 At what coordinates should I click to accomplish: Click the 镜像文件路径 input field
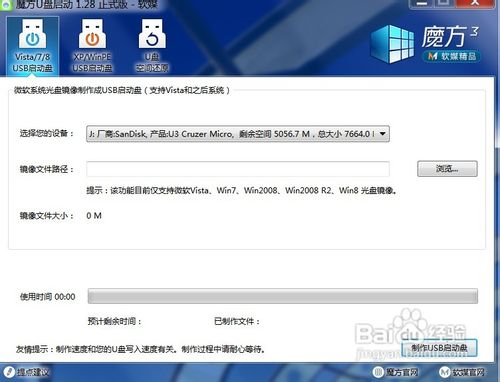coord(238,169)
